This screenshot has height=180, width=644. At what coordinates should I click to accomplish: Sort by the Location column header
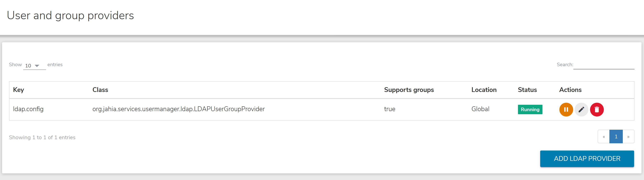point(484,90)
